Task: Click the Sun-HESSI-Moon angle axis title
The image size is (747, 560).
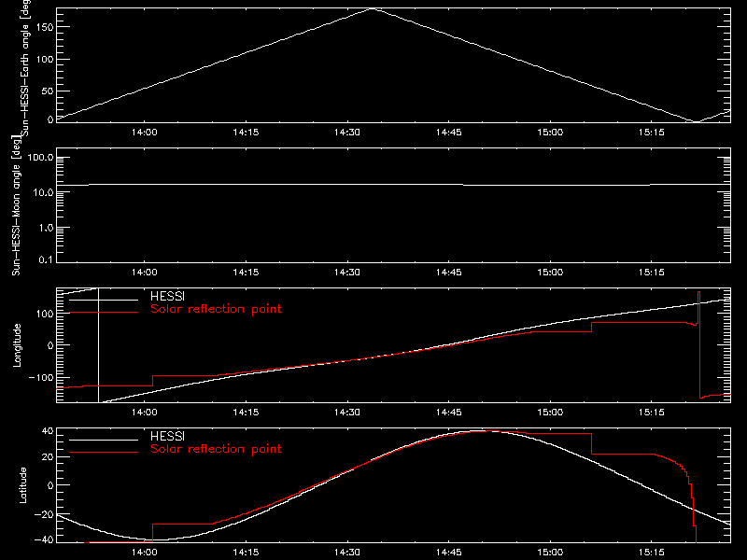Action: (16, 204)
